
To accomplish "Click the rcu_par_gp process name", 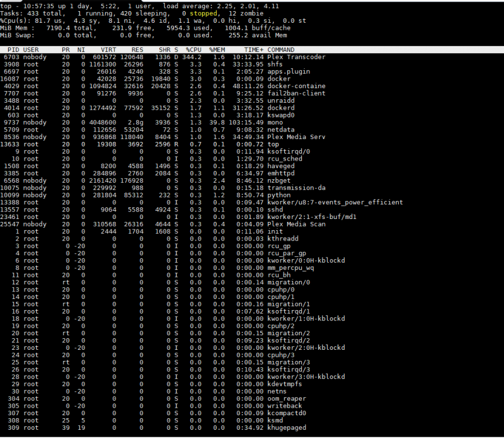I will tap(287, 253).
